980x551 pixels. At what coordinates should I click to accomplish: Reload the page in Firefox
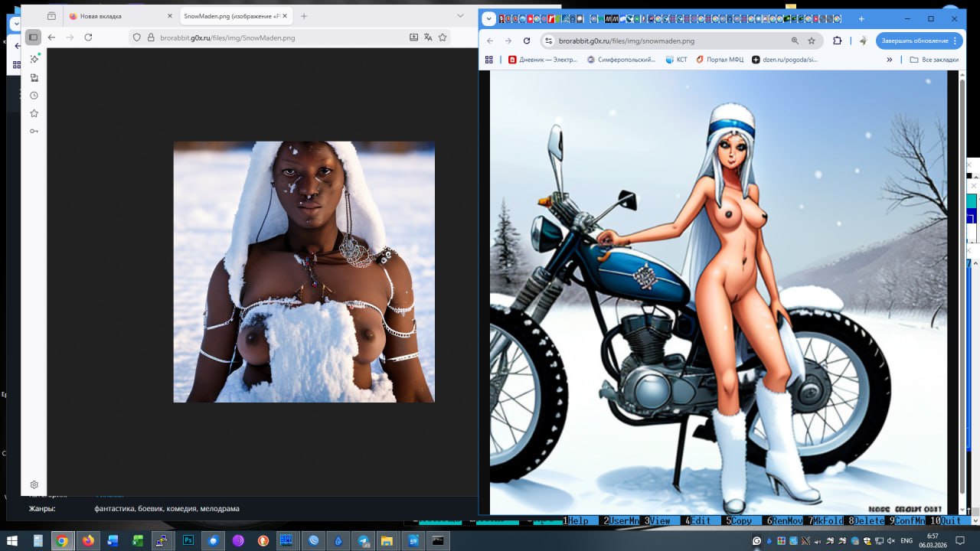88,37
